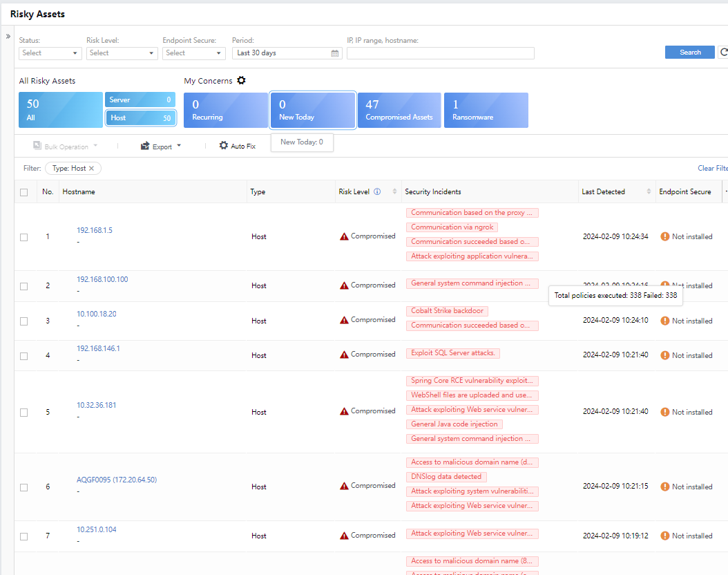Viewport: 728px width, 575px height.
Task: Expand the Risk Level filter dropdown
Action: [122, 53]
